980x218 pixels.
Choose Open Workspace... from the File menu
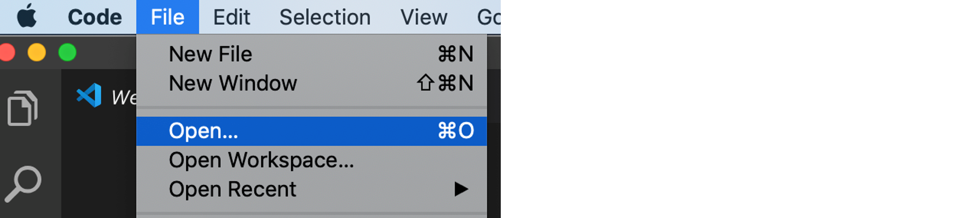(x=312, y=160)
